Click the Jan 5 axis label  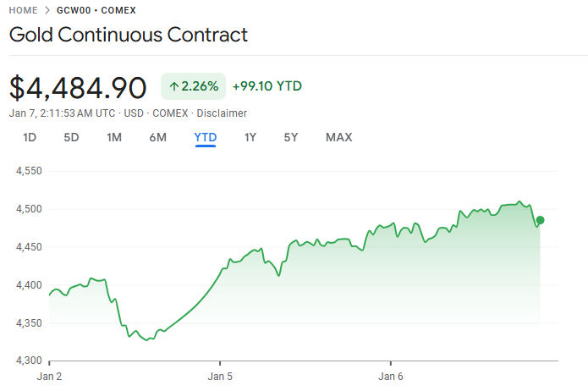[x=220, y=375]
